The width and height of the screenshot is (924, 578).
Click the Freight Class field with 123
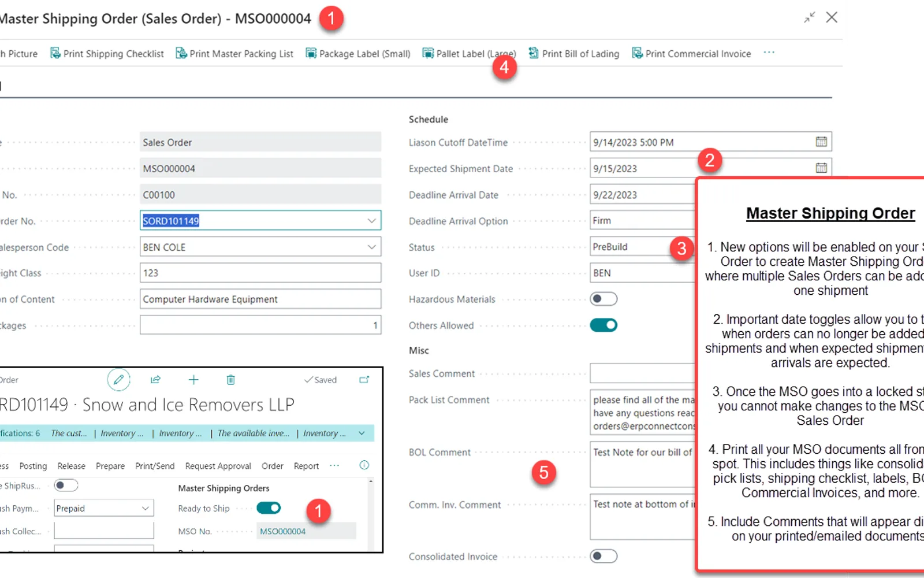[260, 273]
